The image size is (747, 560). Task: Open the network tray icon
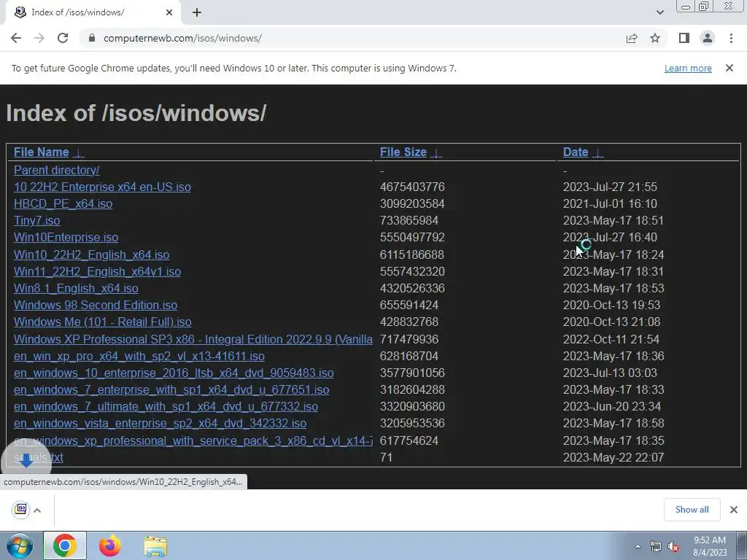[656, 547]
